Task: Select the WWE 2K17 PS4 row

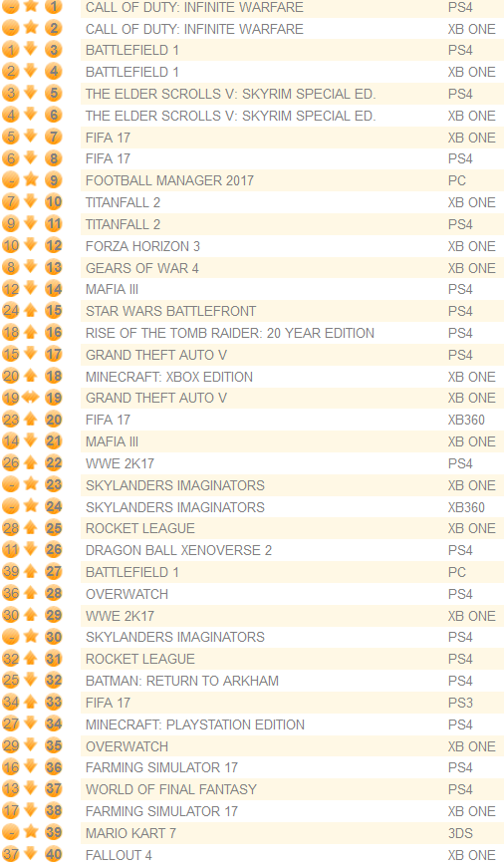Action: pyautogui.click(x=292, y=463)
